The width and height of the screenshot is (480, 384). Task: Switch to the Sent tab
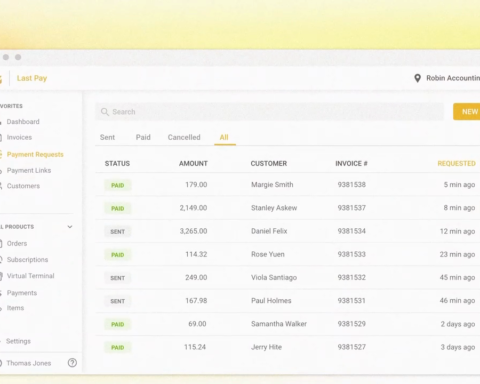pyautogui.click(x=107, y=137)
